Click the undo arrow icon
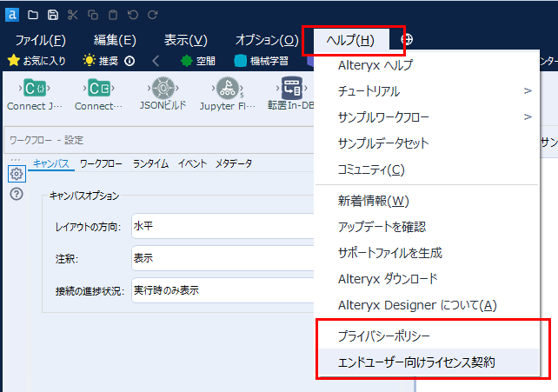558x392 pixels. pos(133,15)
